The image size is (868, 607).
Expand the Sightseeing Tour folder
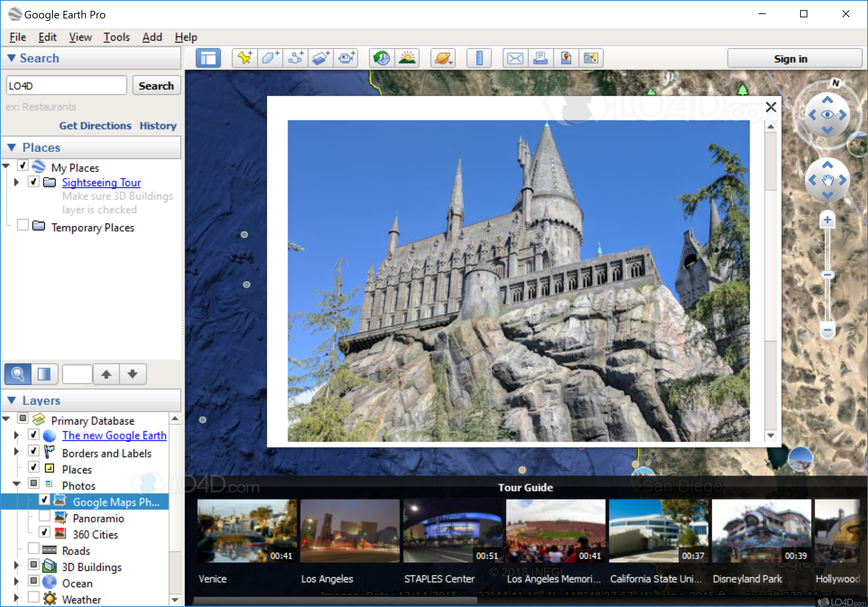16,182
